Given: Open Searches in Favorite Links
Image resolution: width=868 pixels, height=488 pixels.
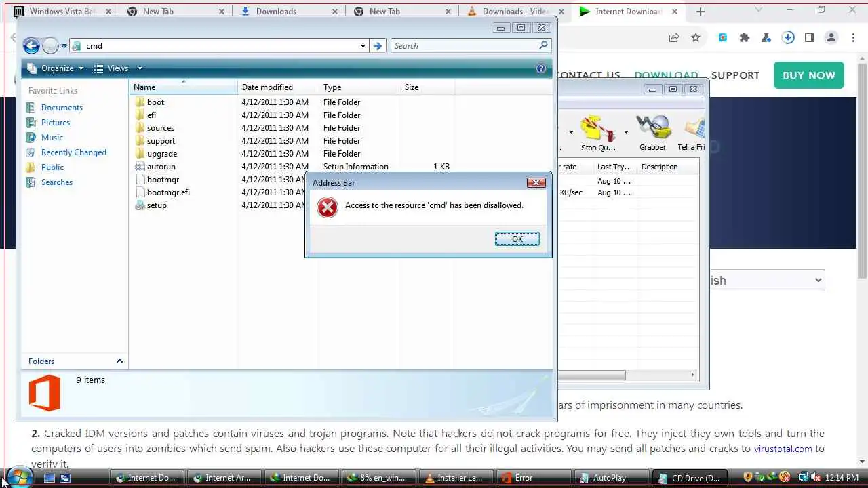Looking at the screenshot, I should (56, 182).
